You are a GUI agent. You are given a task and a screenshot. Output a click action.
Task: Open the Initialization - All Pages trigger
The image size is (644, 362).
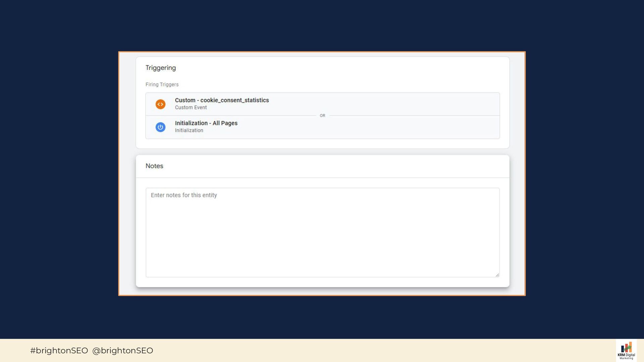click(x=206, y=123)
